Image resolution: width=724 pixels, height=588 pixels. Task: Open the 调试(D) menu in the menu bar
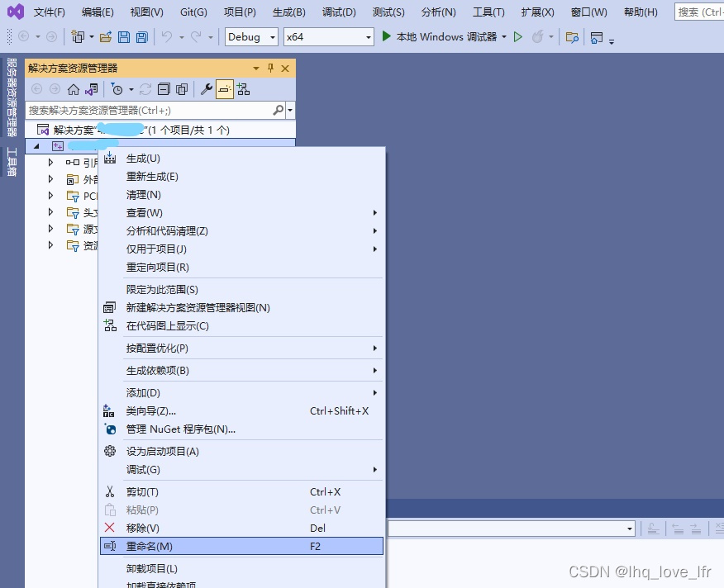point(338,12)
